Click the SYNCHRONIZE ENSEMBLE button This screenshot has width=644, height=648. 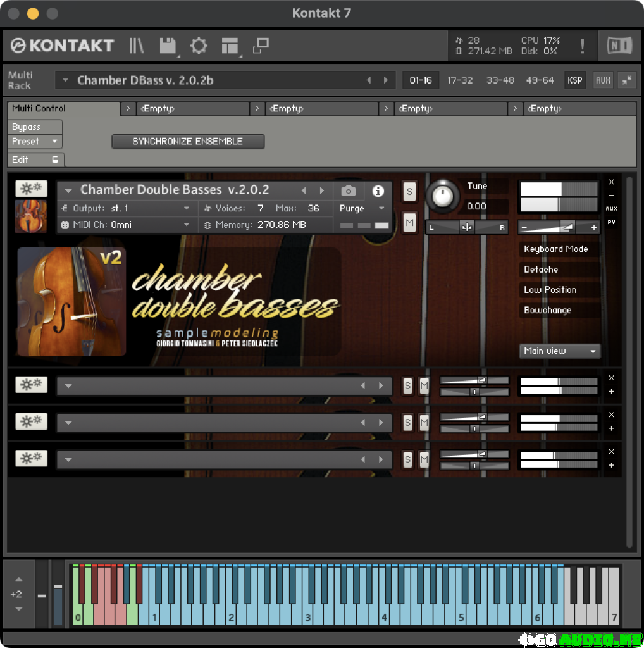click(x=188, y=141)
